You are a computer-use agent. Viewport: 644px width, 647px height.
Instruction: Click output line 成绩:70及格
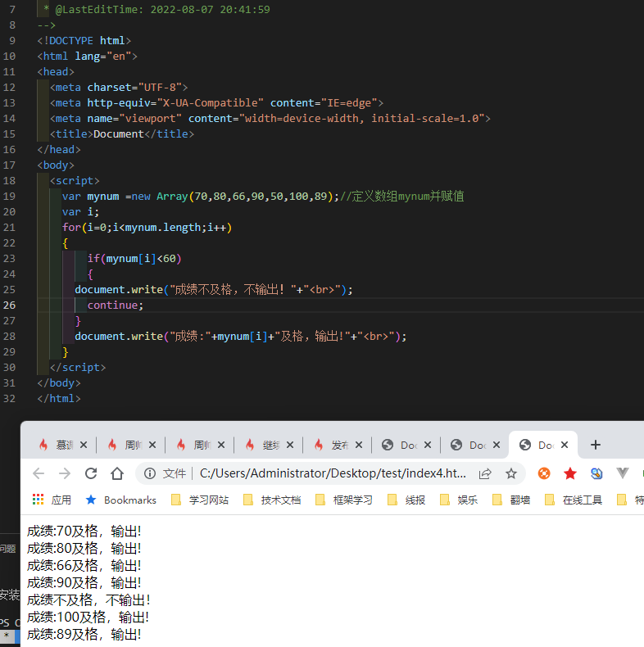pos(84,531)
